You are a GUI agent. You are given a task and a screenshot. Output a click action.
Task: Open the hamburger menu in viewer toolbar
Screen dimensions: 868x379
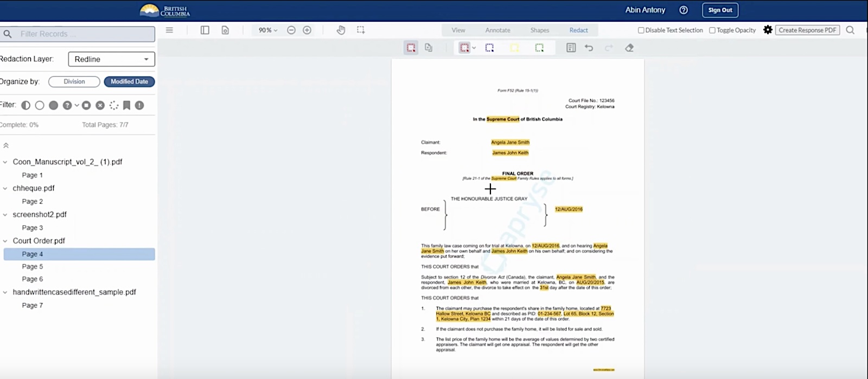pos(169,30)
